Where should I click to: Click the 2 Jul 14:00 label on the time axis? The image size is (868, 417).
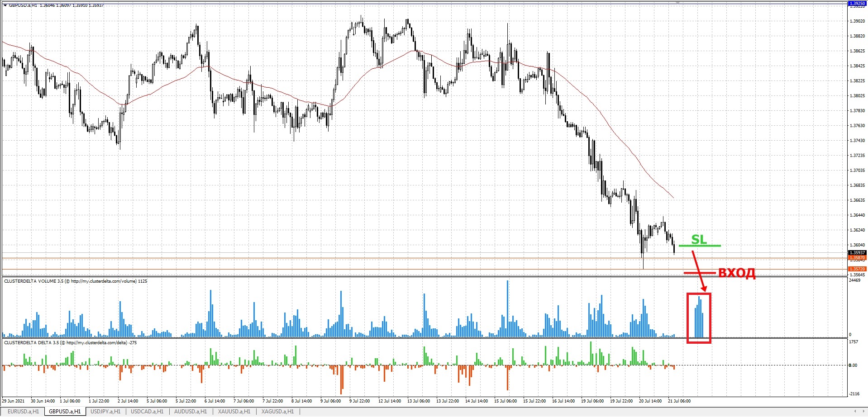[x=128, y=401]
